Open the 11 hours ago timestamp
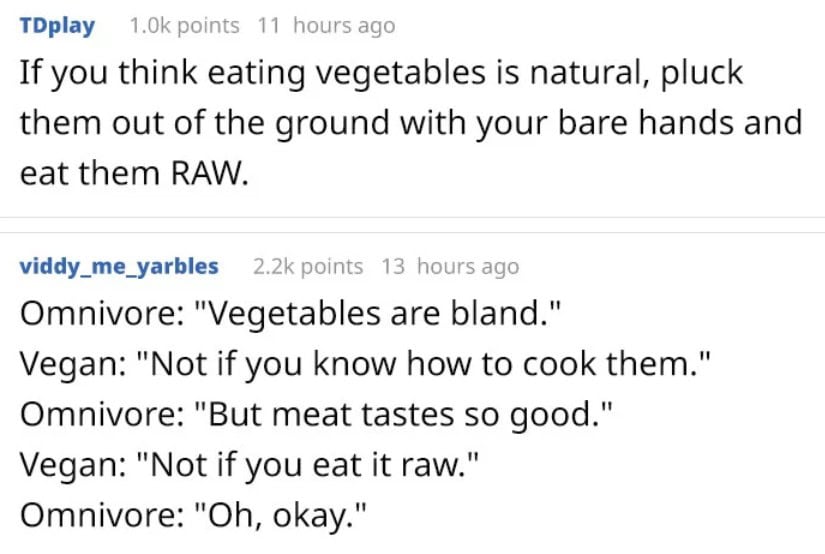The width and height of the screenshot is (825, 554). pyautogui.click(x=326, y=25)
